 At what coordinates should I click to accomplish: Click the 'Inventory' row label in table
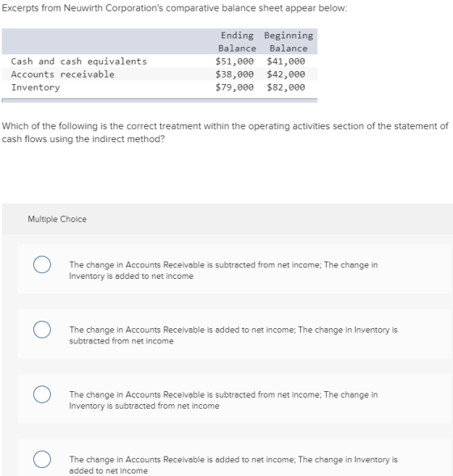pos(36,87)
